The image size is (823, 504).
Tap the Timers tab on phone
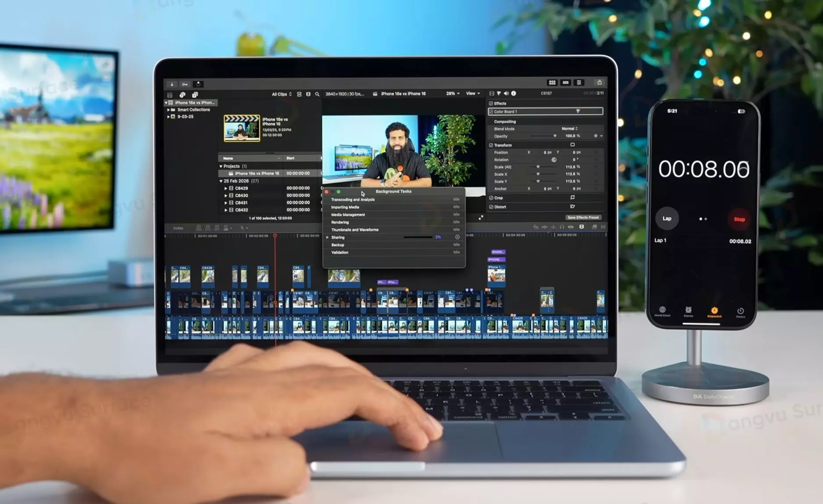tap(740, 312)
